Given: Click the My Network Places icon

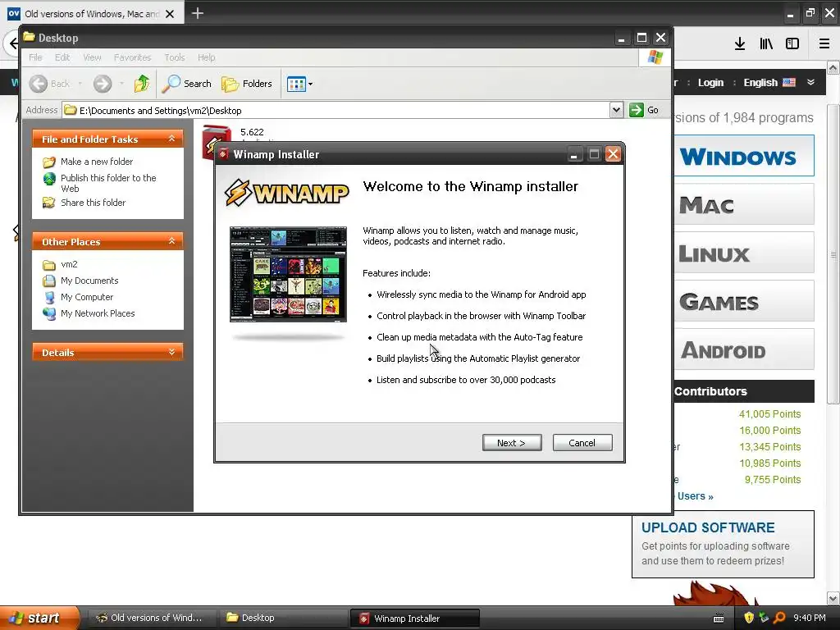Looking at the screenshot, I should pyautogui.click(x=49, y=313).
